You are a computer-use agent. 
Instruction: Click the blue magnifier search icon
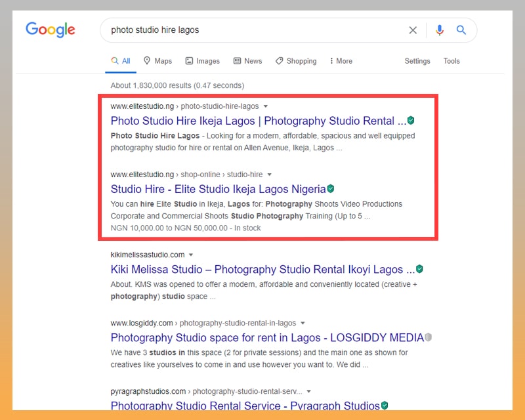(x=461, y=30)
